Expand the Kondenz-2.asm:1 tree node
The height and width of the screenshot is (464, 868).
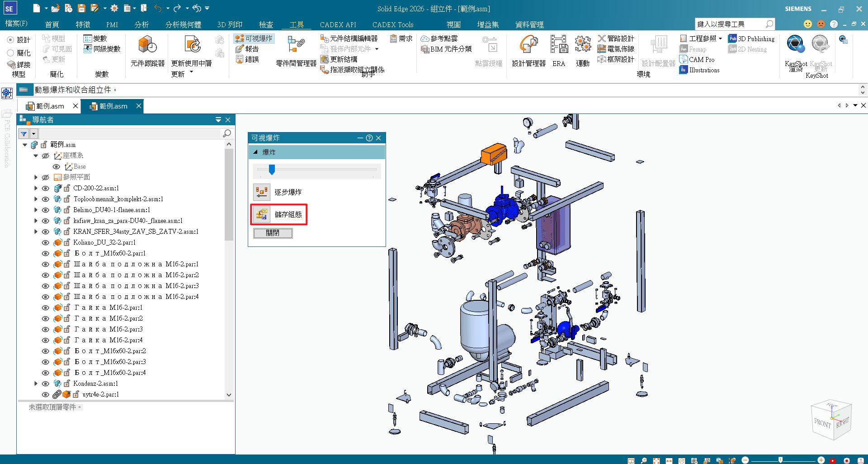point(36,384)
